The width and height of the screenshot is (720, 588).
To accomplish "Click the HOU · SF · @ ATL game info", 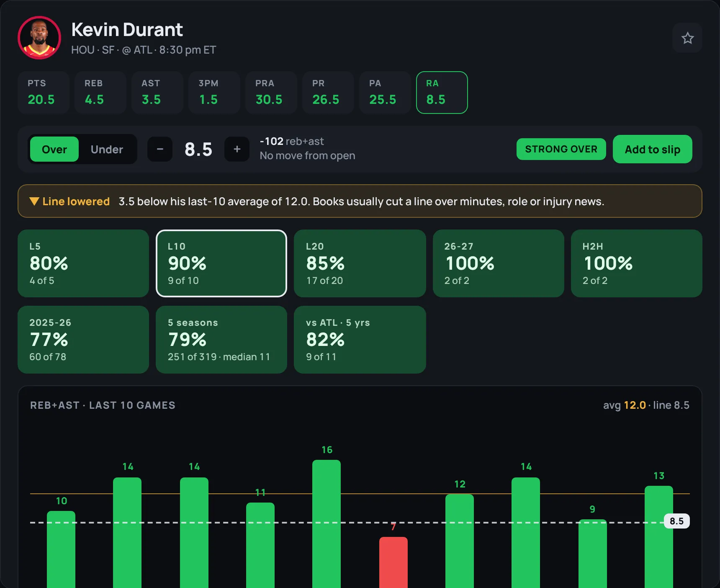I will pos(144,50).
